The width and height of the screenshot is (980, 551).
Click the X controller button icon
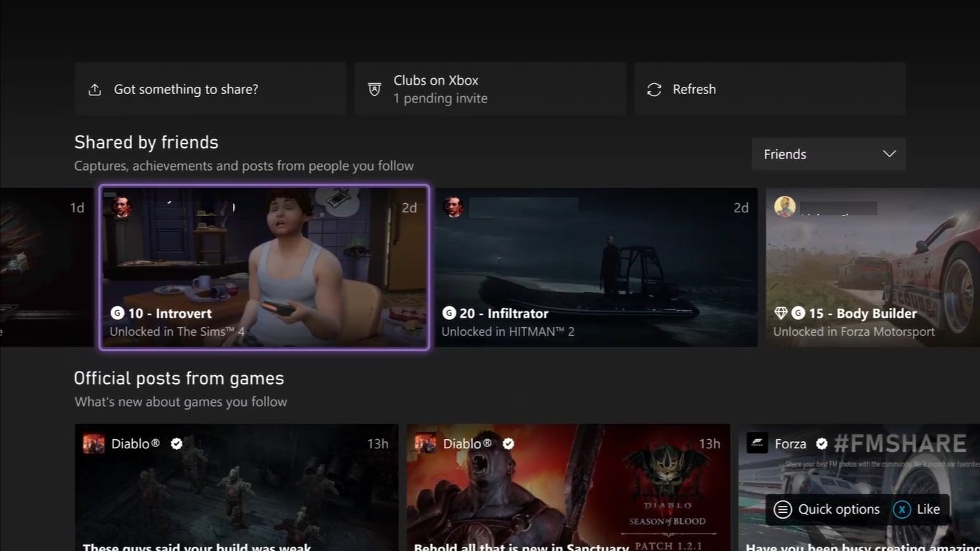[902, 509]
